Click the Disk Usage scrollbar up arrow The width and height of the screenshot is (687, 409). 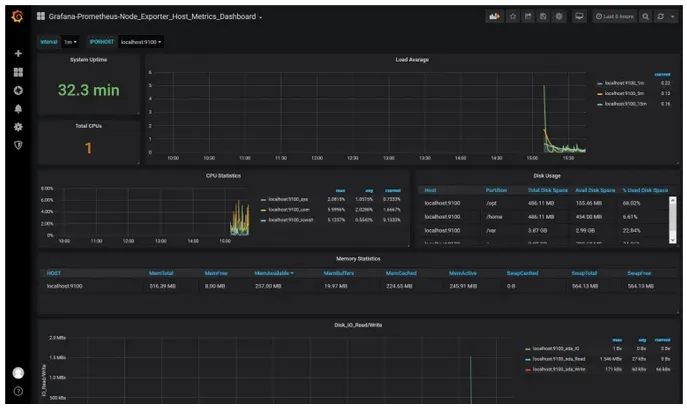[x=673, y=200]
